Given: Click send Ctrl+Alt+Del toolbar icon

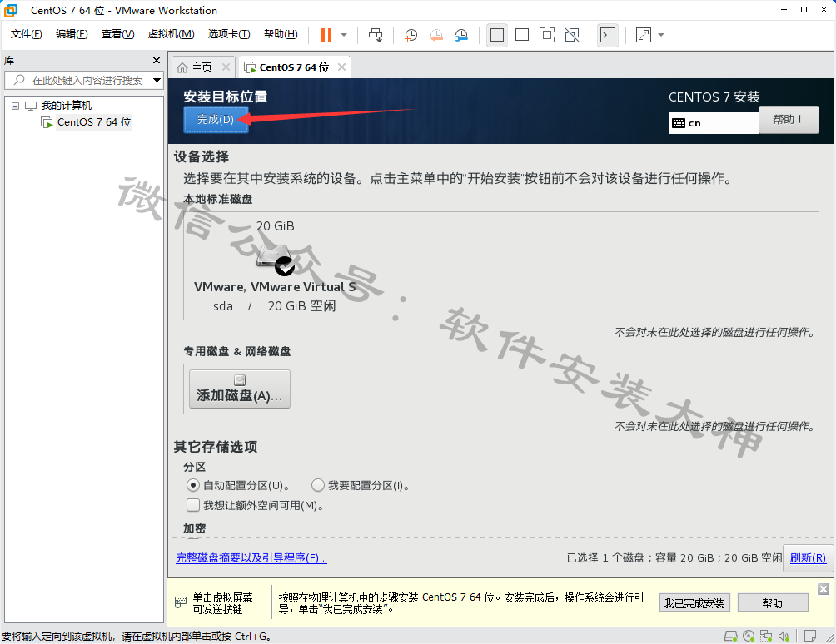Looking at the screenshot, I should tap(376, 35).
